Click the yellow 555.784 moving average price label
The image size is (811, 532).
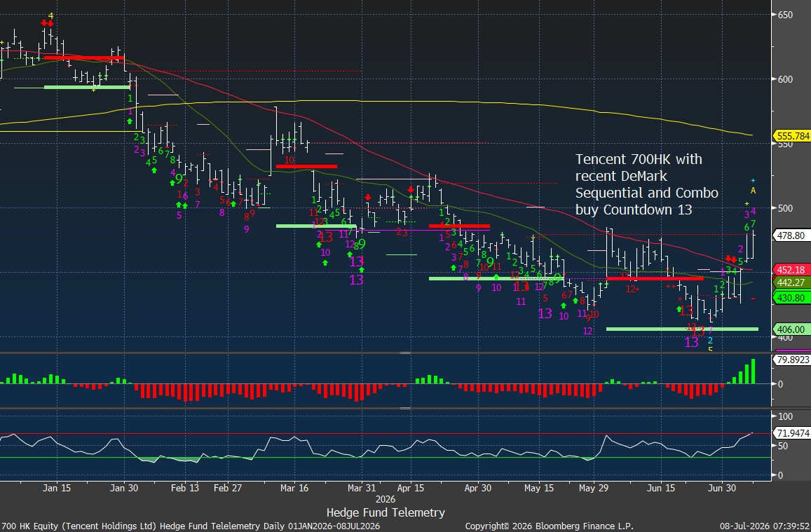pyautogui.click(x=791, y=136)
